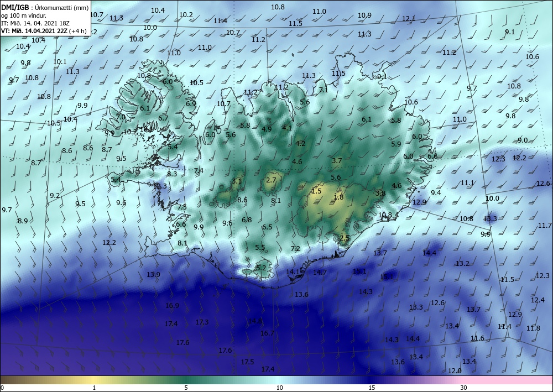Screen dimensions: 553x392
Task: Click the '14.8' value on the map
Action: pos(255,321)
